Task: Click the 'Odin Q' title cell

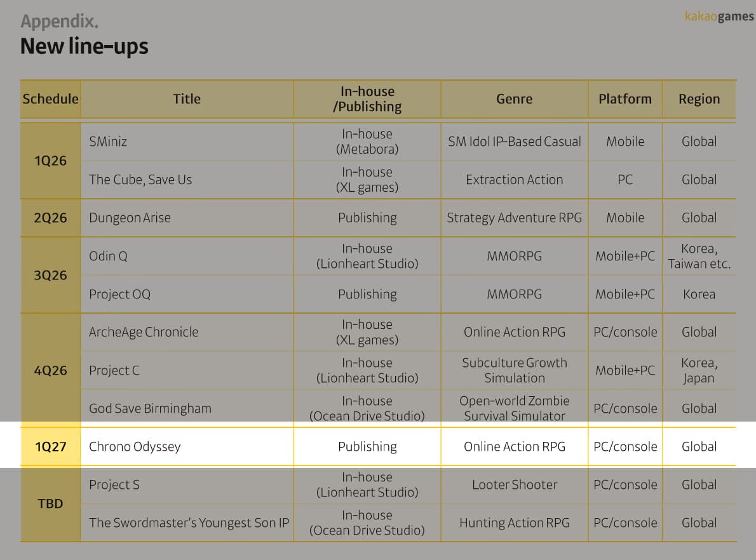Action: tap(187, 256)
